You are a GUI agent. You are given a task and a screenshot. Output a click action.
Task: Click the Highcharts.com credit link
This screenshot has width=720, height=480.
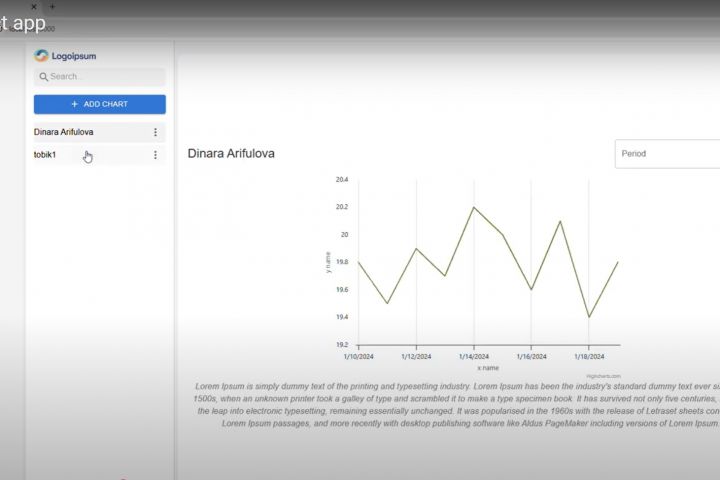(x=603, y=376)
